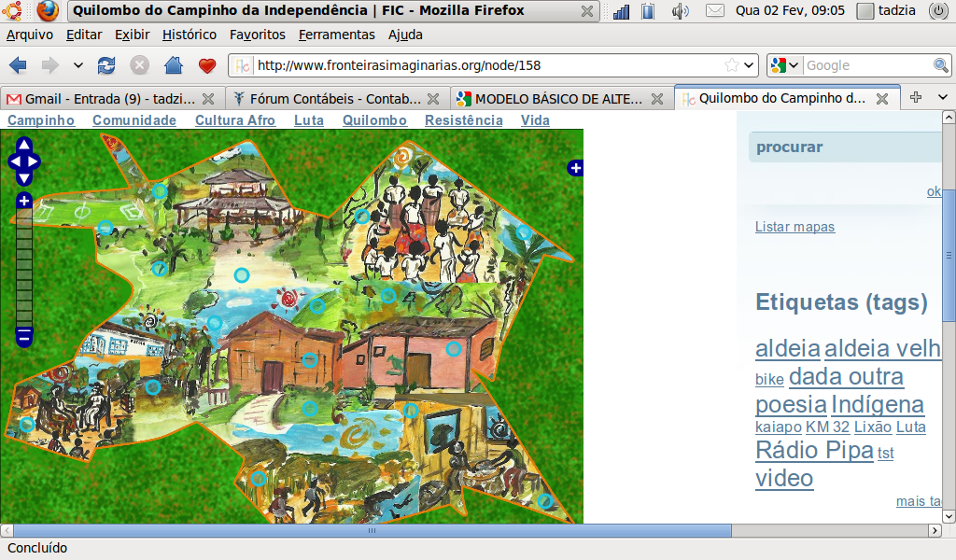Open the Listar mapas link
956x560 pixels.
pyautogui.click(x=795, y=227)
